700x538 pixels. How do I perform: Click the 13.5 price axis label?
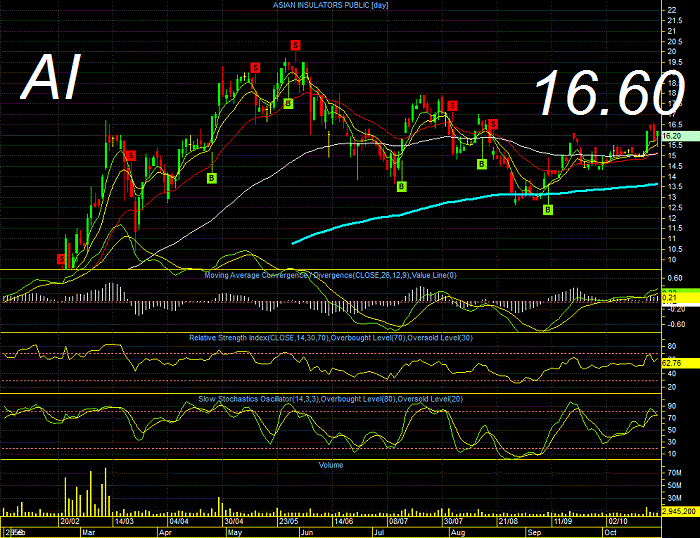[x=675, y=187]
